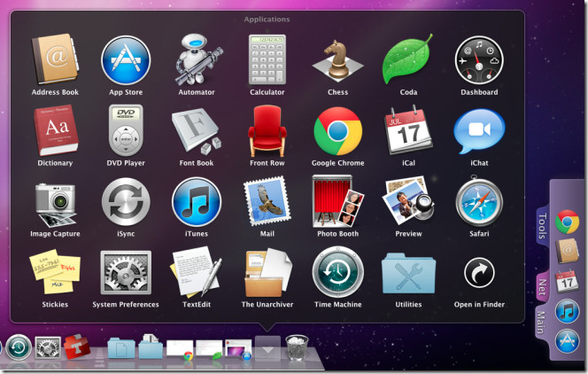Open Address Book from the Applications grid

(x=55, y=60)
